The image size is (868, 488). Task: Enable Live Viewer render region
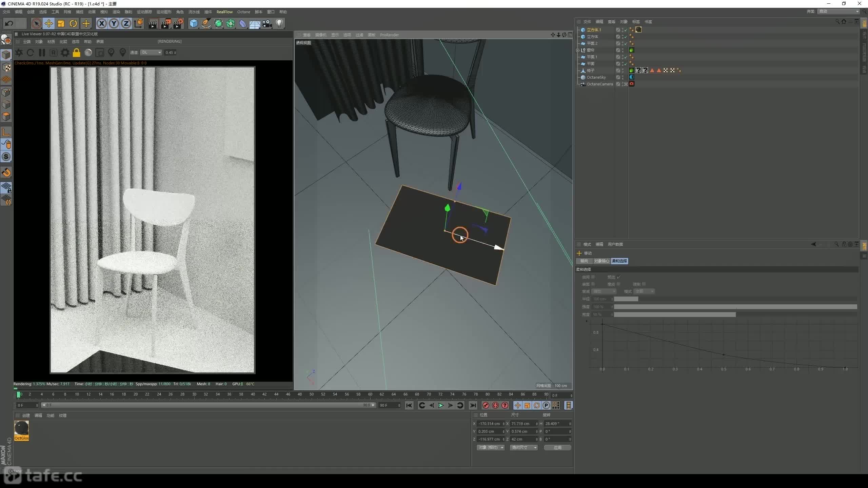(x=100, y=53)
